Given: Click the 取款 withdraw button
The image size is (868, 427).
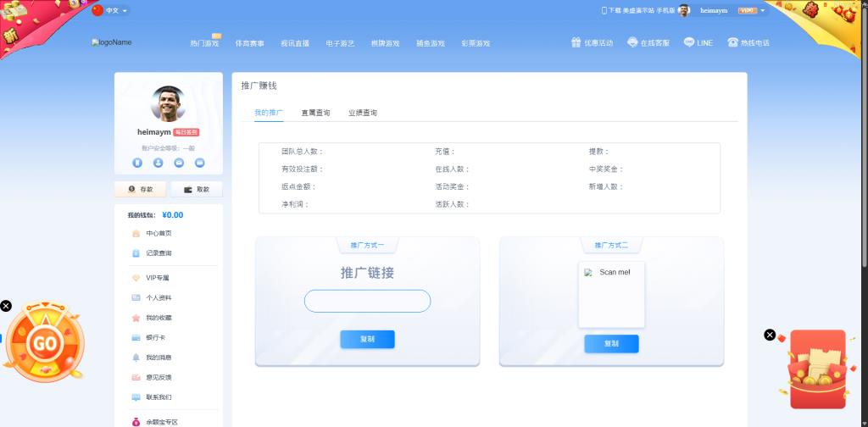Looking at the screenshot, I should click(197, 189).
